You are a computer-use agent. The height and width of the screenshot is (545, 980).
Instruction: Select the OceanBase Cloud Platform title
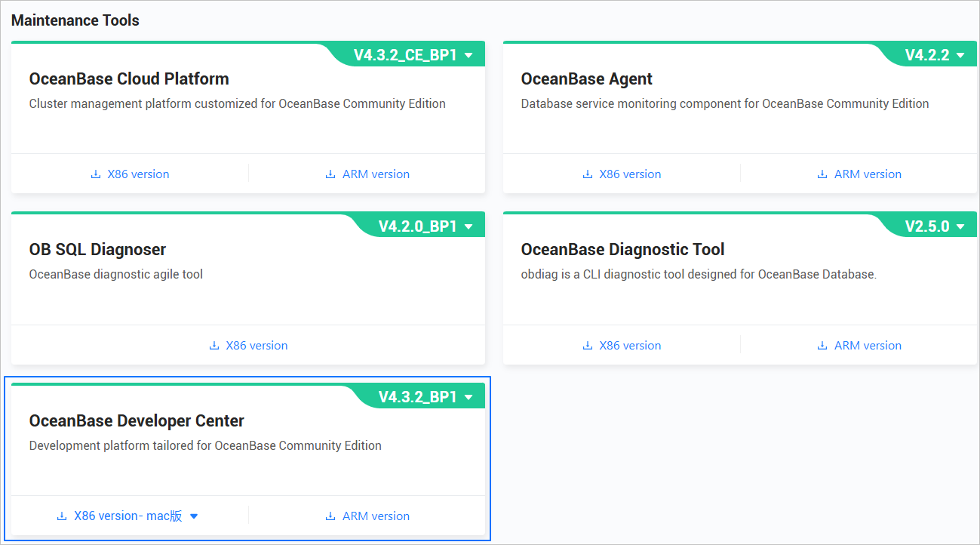pos(129,79)
